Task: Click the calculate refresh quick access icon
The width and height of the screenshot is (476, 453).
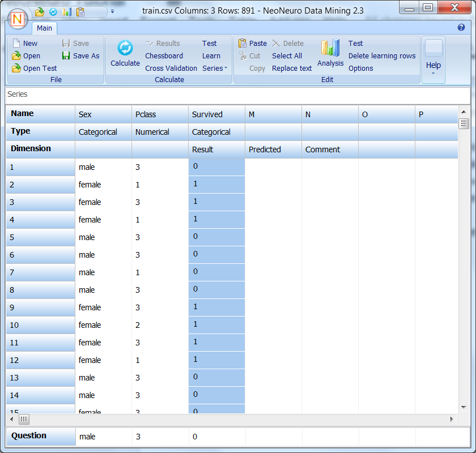Action: [53, 12]
